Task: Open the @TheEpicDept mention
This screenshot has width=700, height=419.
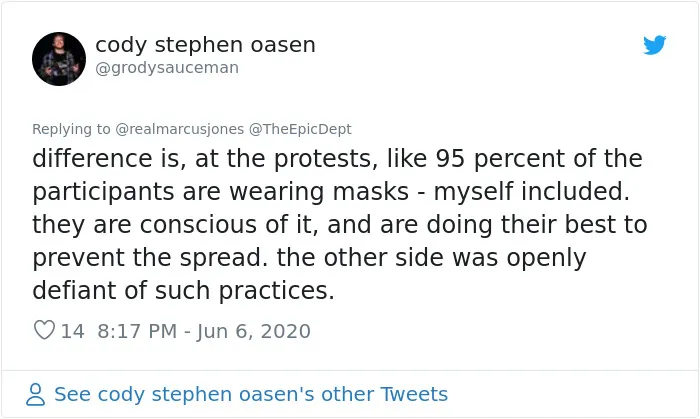Action: click(300, 129)
